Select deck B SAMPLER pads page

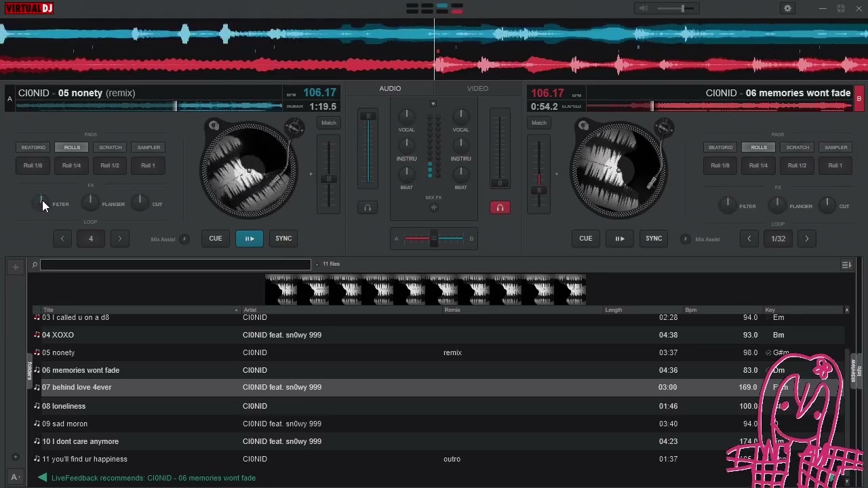(x=835, y=147)
